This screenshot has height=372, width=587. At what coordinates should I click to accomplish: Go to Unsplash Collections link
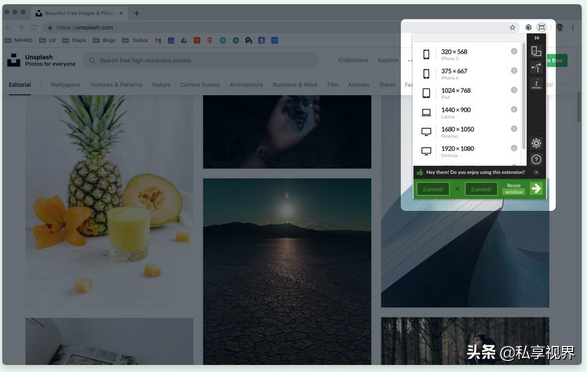click(353, 60)
